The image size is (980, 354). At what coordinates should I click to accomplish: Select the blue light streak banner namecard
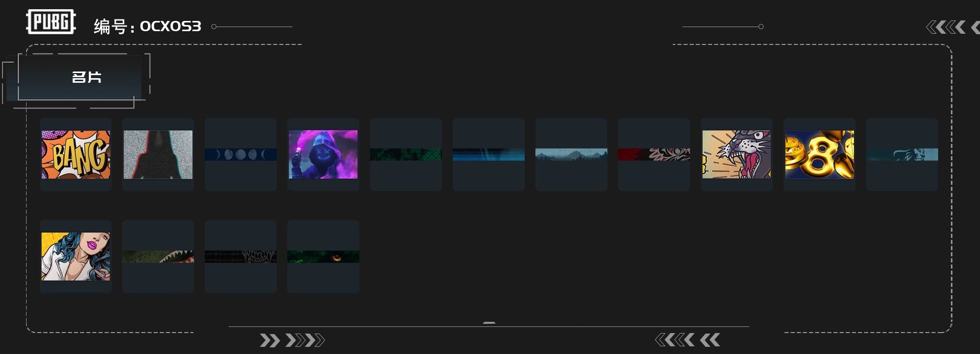tap(488, 154)
